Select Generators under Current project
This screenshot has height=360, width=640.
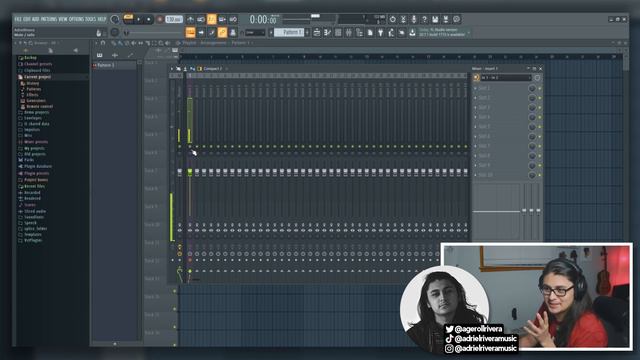click(x=36, y=100)
